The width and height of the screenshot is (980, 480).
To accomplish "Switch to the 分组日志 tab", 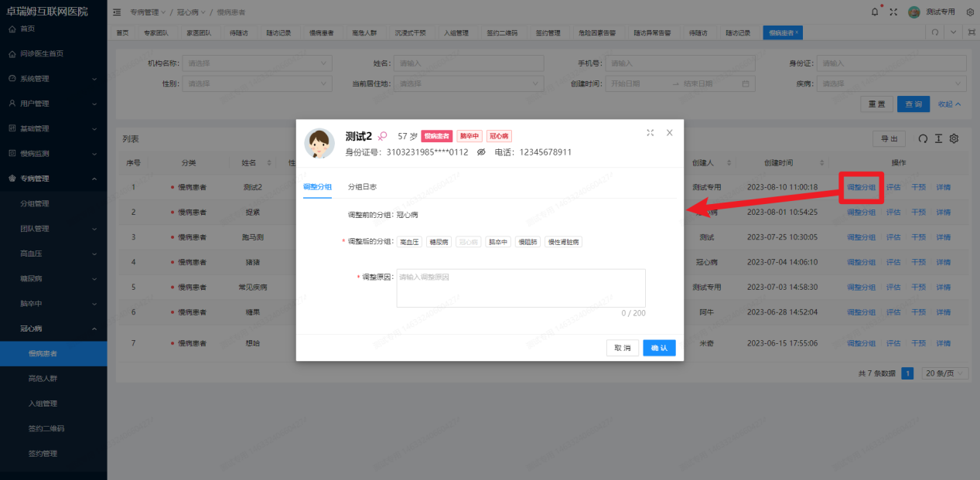I will click(362, 187).
